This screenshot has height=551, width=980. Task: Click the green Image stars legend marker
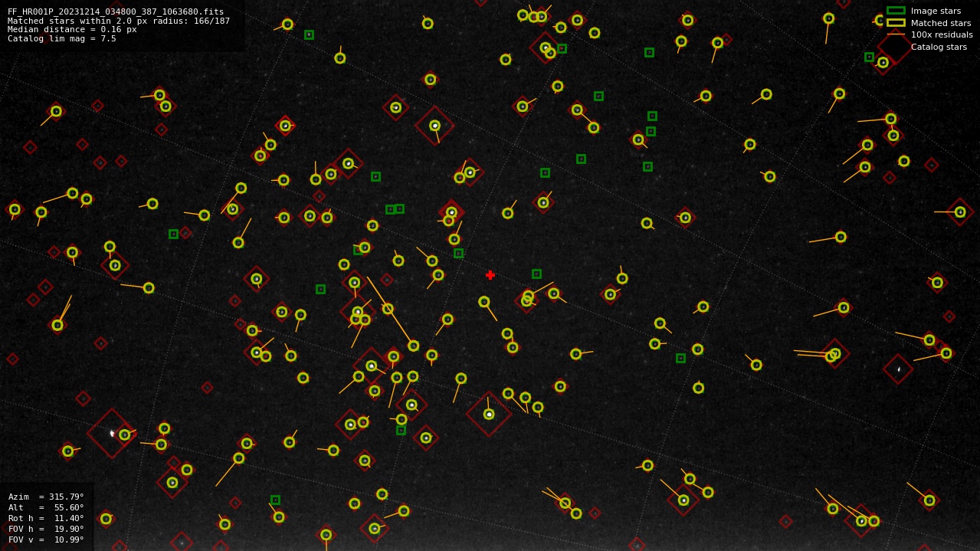point(896,11)
